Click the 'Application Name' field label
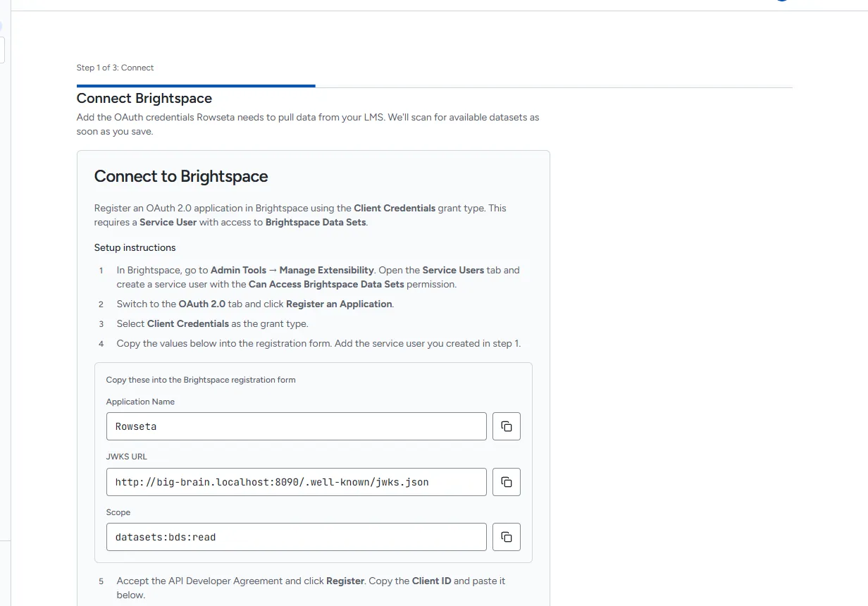868x606 pixels. [140, 402]
